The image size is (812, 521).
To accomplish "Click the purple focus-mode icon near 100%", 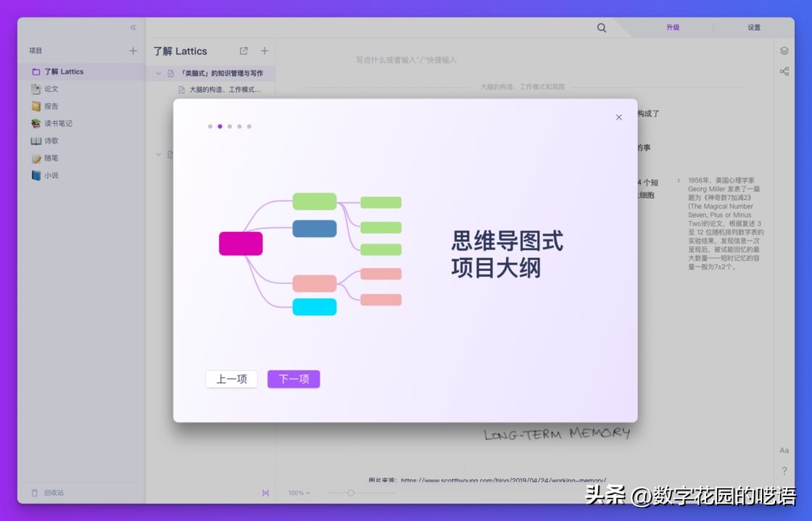I will (x=265, y=493).
